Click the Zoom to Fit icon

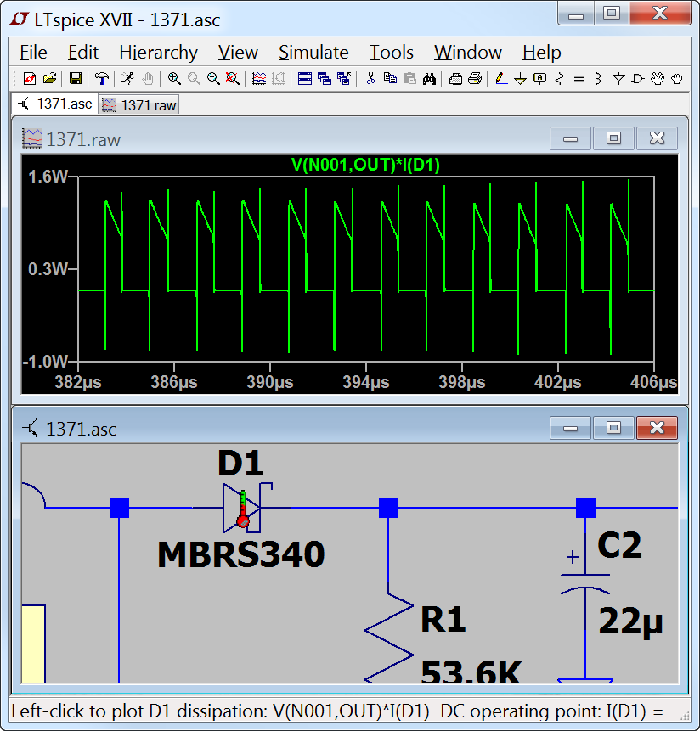pyautogui.click(x=233, y=79)
